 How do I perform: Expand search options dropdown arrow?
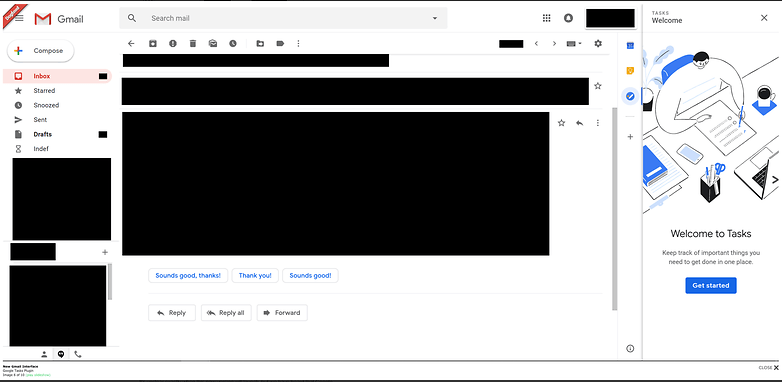pos(434,18)
